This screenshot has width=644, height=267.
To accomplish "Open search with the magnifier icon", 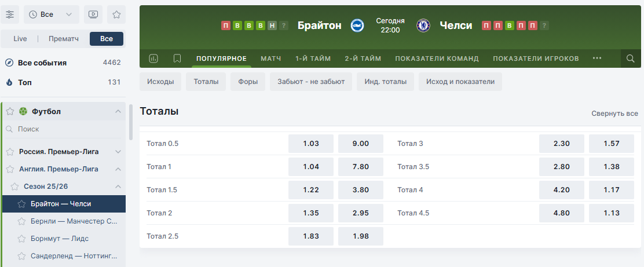I will tap(630, 58).
